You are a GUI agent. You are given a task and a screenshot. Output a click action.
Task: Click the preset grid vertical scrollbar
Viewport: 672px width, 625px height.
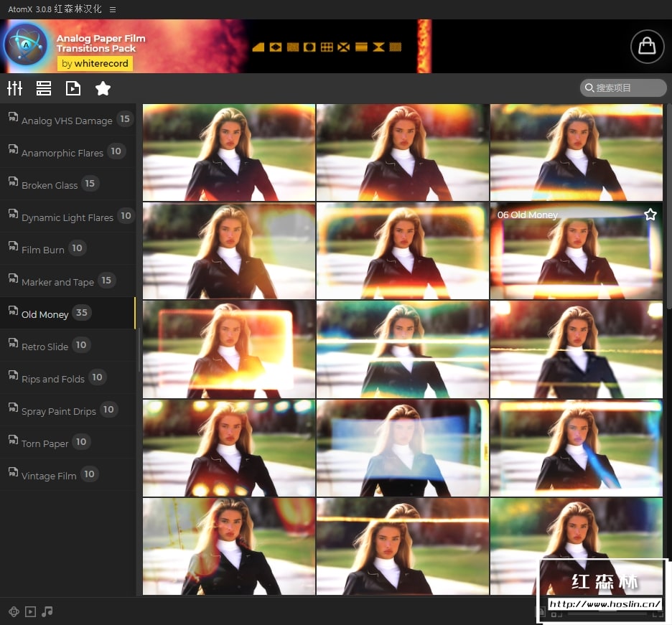[669, 206]
